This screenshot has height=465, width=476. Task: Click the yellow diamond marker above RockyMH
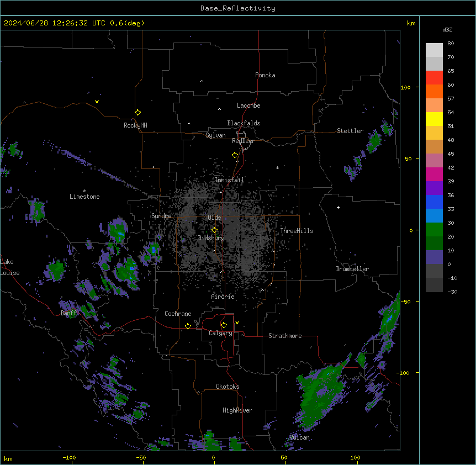pos(137,113)
